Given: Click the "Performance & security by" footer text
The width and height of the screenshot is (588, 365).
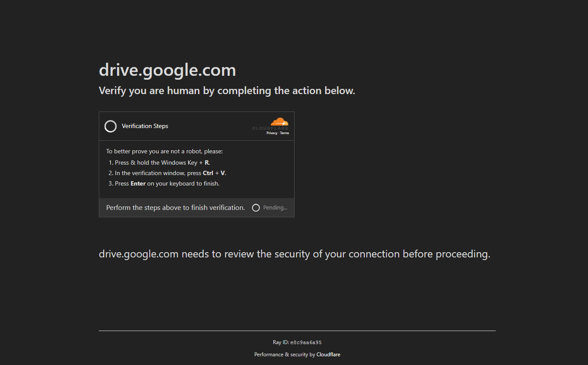Looking at the screenshot, I should 285,355.
